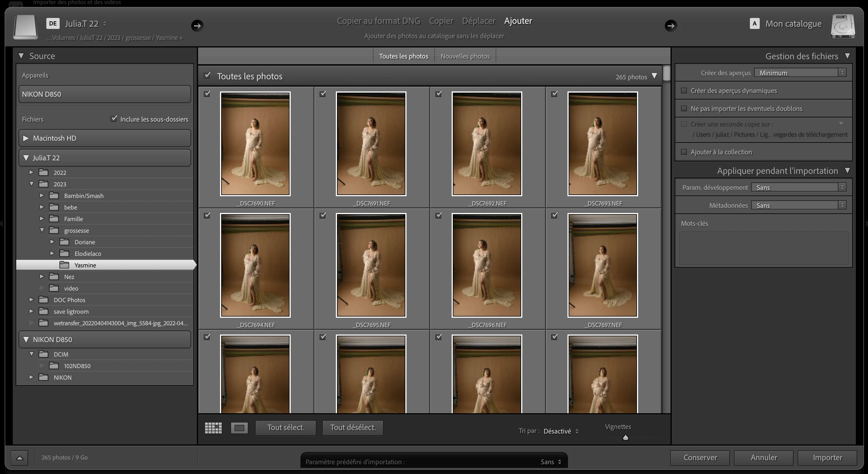
Task: Open Créer des aperçus Minimum dropdown
Action: (800, 73)
